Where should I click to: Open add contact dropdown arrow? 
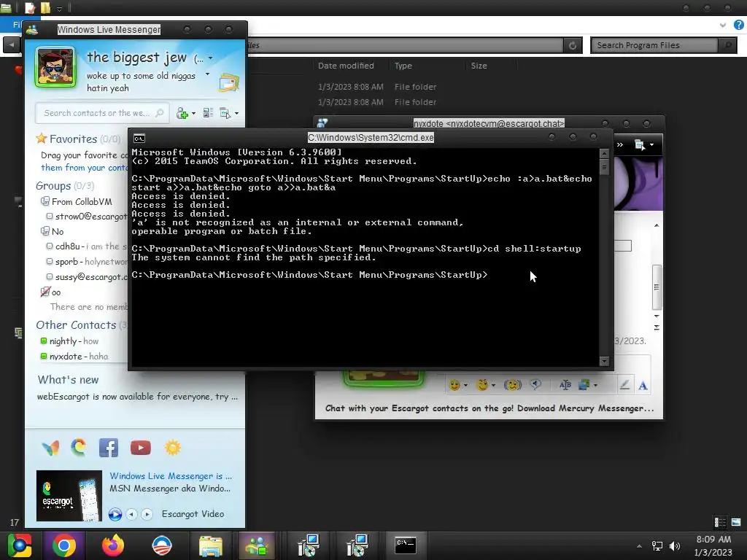tap(193, 113)
